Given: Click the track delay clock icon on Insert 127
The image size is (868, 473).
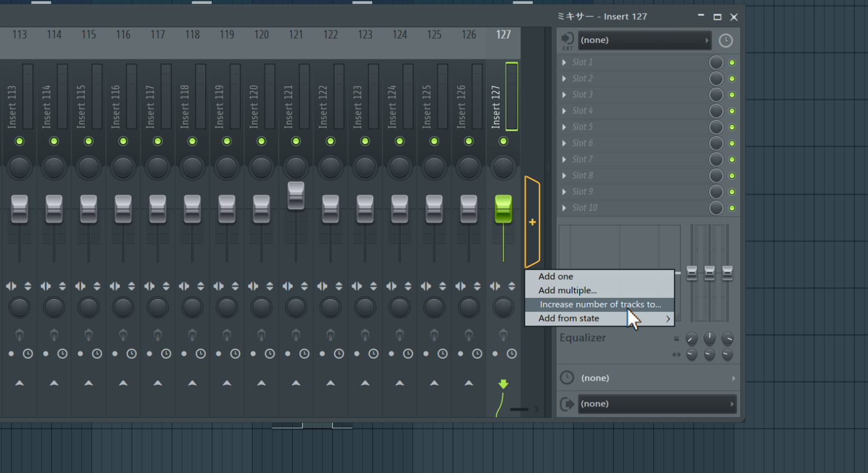Looking at the screenshot, I should (x=511, y=354).
